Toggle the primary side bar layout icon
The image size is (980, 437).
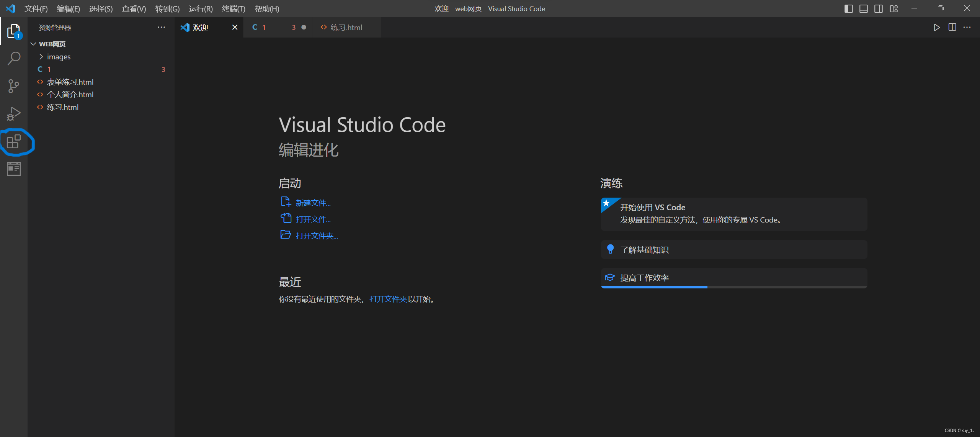pyautogui.click(x=848, y=8)
